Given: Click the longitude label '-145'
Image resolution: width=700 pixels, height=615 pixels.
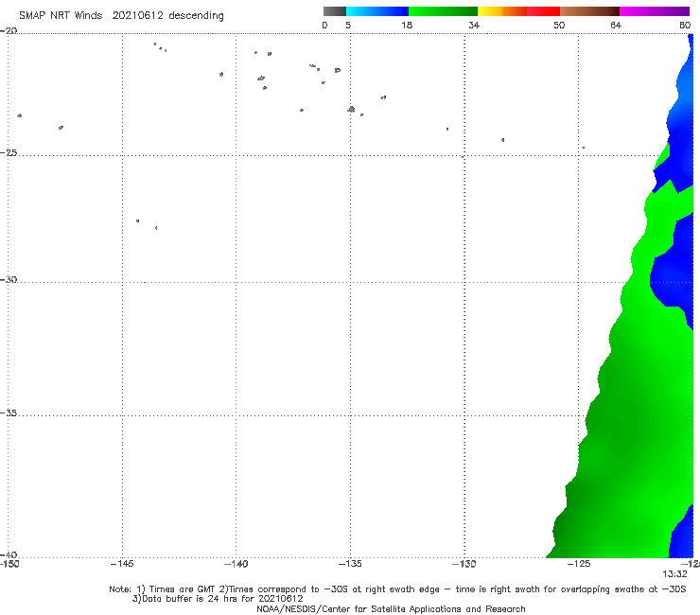Looking at the screenshot, I should click(122, 564).
